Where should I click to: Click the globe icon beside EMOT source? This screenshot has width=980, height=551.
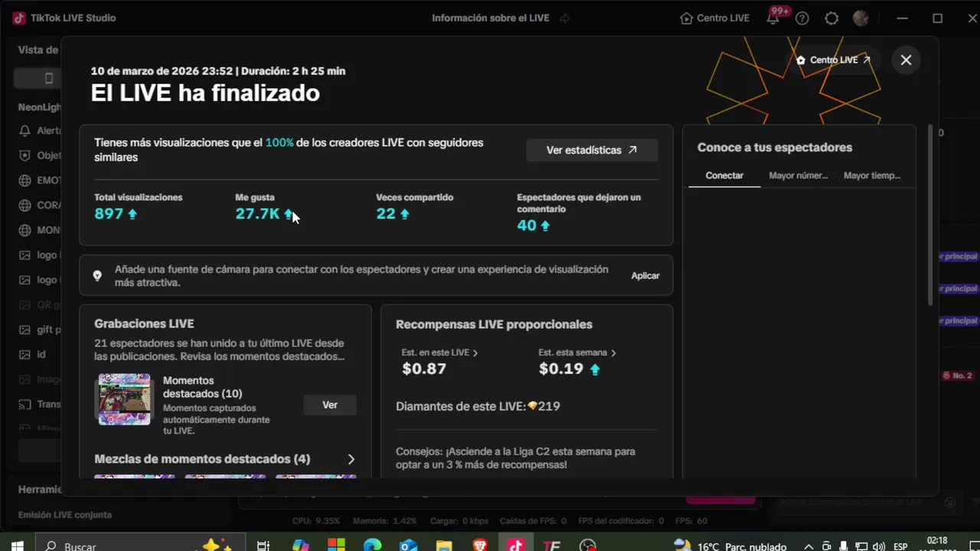[x=25, y=181]
